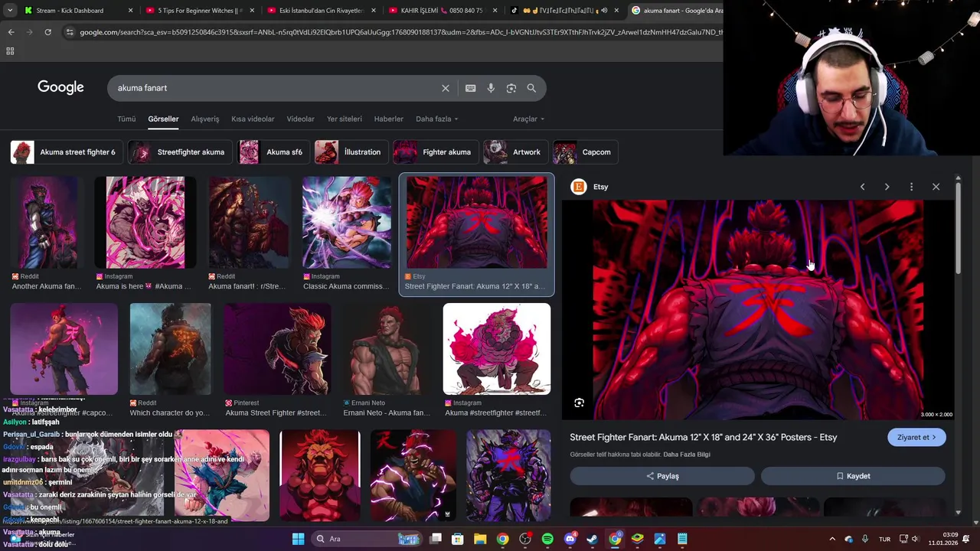
Task: Expand the Araçlar tools dropdown
Action: click(528, 119)
